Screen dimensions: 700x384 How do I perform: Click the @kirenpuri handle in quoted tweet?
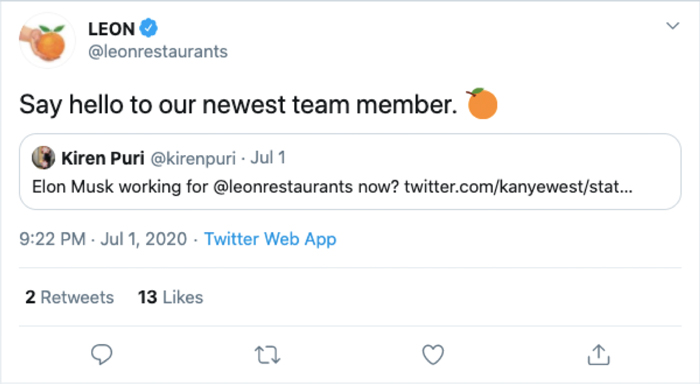(193, 159)
